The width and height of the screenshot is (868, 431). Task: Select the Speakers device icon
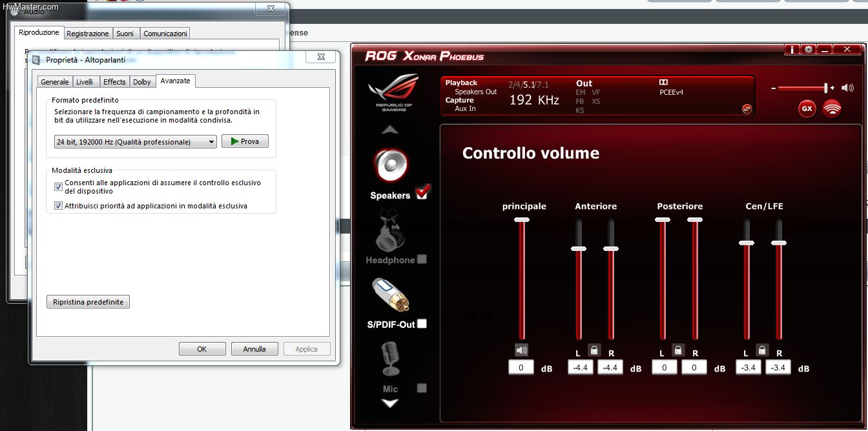pyautogui.click(x=390, y=166)
